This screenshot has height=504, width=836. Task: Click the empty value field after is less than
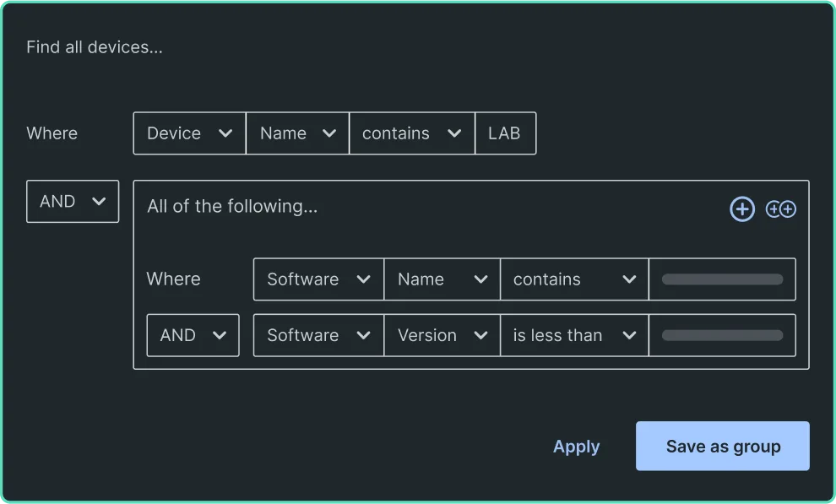pyautogui.click(x=723, y=335)
